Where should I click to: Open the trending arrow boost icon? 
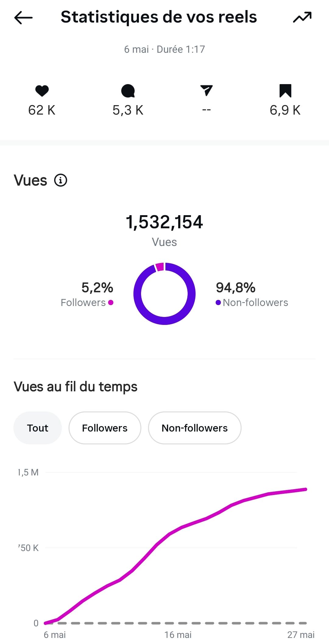pyautogui.click(x=302, y=17)
